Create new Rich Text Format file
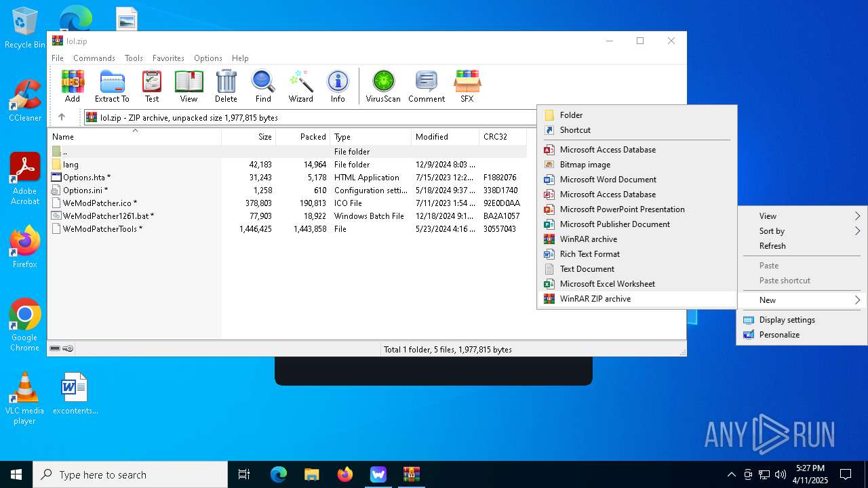 pyautogui.click(x=637, y=254)
